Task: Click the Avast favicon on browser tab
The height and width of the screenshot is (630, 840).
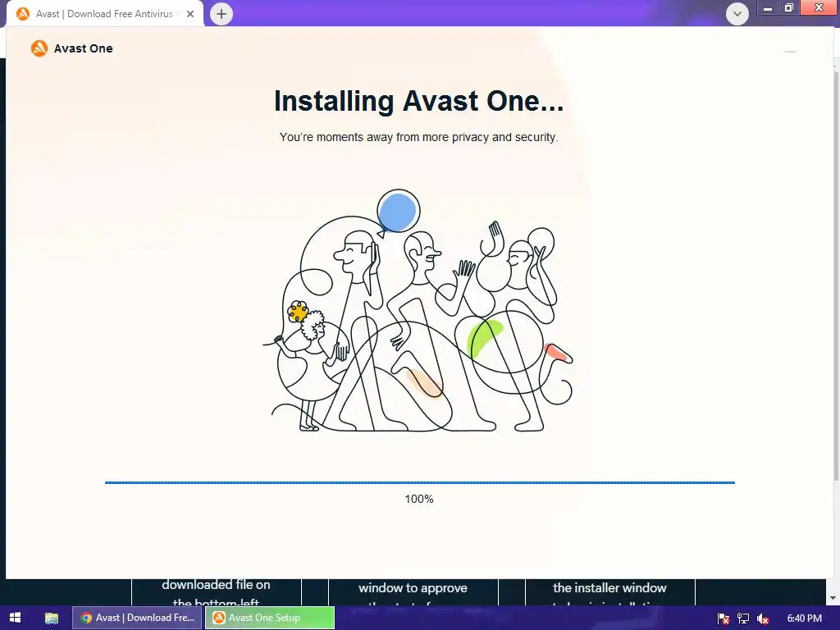Action: [x=22, y=14]
